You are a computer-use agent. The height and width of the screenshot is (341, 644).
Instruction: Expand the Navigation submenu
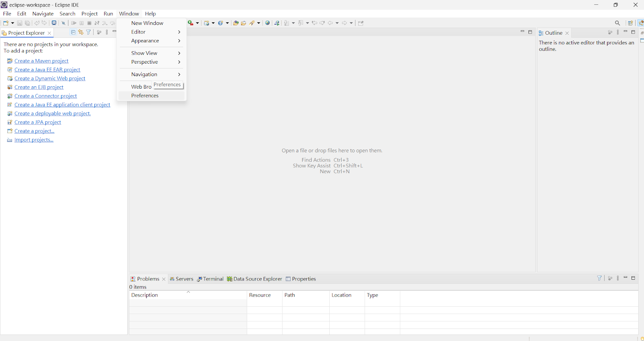(152, 75)
